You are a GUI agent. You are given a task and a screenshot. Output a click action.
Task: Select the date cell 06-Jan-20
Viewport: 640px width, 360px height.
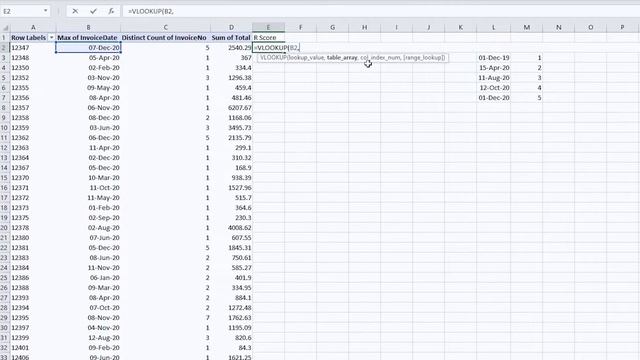pos(88,278)
